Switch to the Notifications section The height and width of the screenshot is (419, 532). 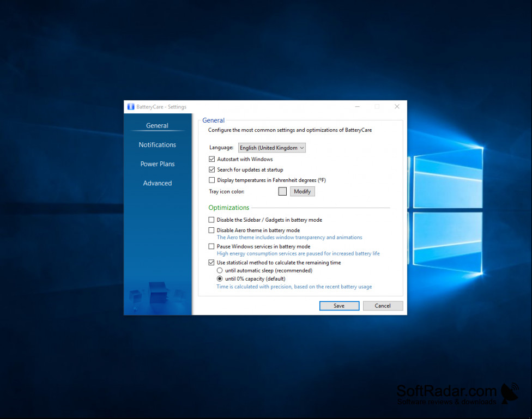pyautogui.click(x=157, y=144)
